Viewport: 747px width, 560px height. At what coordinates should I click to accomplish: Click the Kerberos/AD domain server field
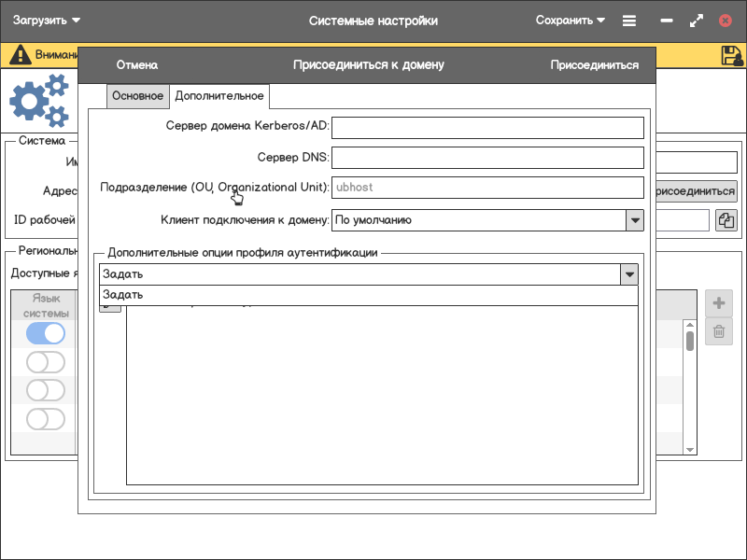488,127
